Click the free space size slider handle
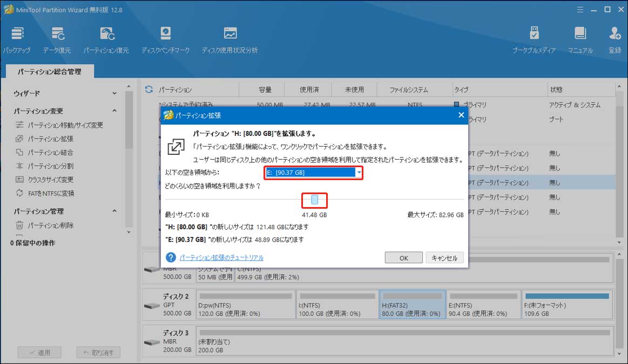 pos(315,200)
